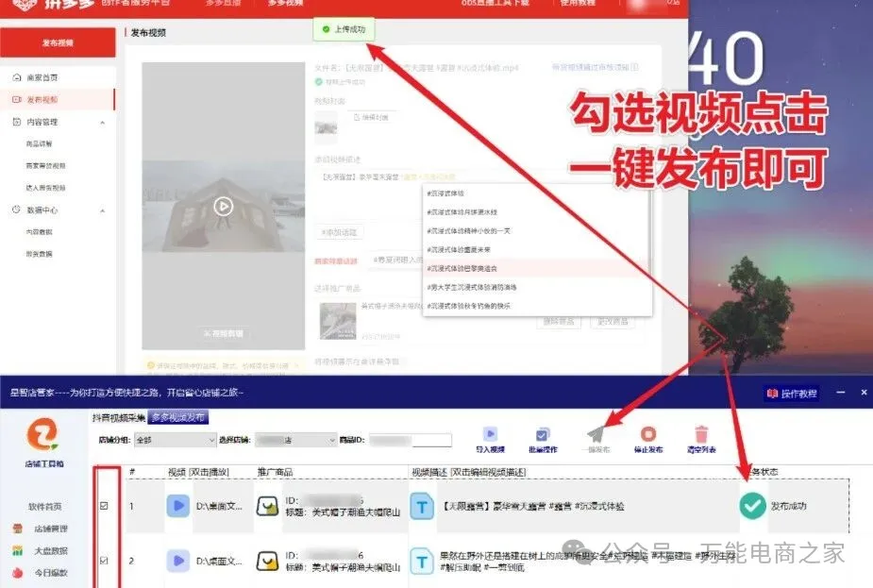
Task: Click the blue T description icon in row 2
Action: (x=420, y=560)
